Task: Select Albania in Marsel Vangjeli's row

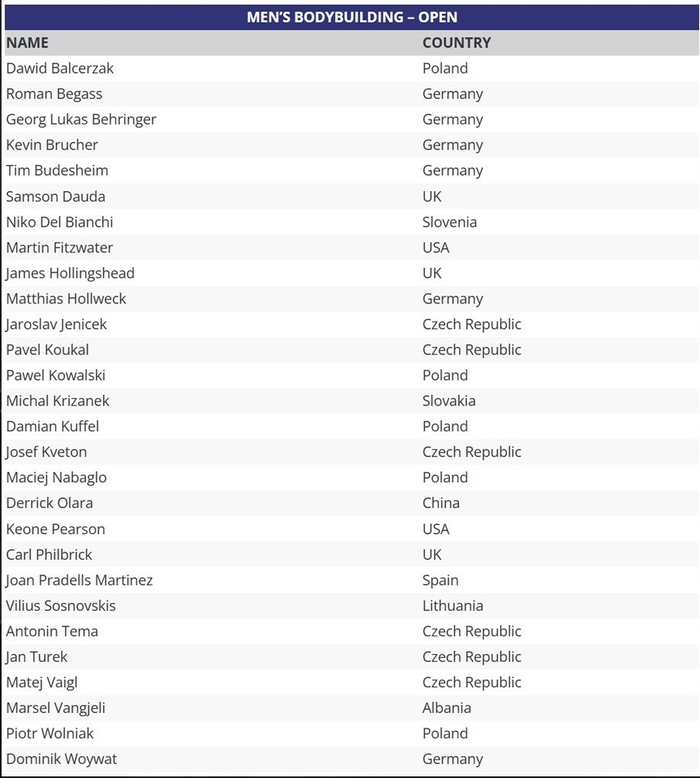Action: (x=447, y=708)
